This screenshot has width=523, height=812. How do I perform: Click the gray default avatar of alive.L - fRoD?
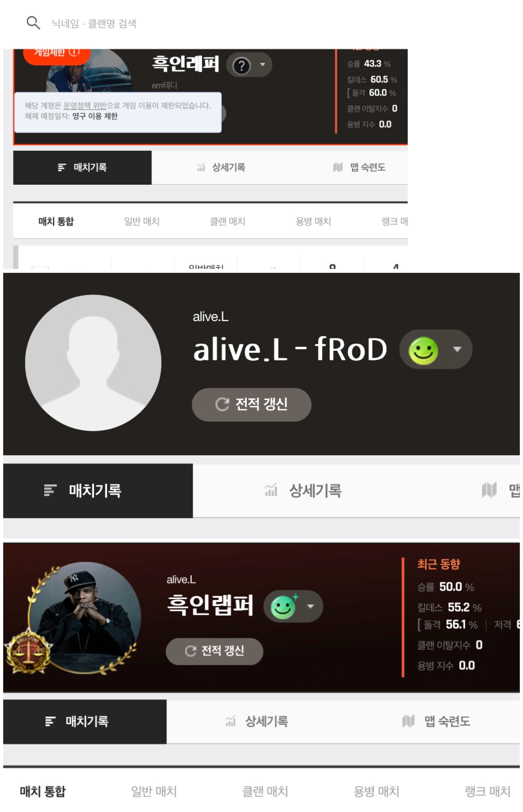coord(93,363)
